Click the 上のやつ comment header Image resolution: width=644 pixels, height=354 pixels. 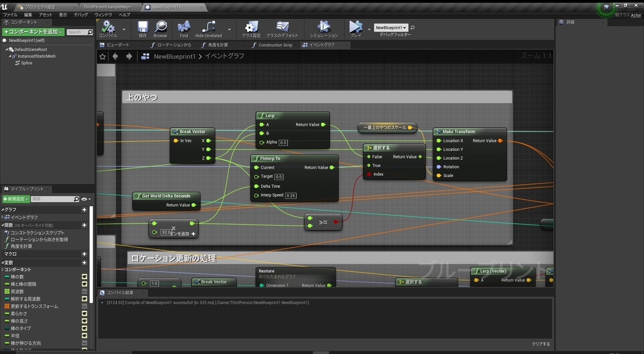(x=317, y=97)
